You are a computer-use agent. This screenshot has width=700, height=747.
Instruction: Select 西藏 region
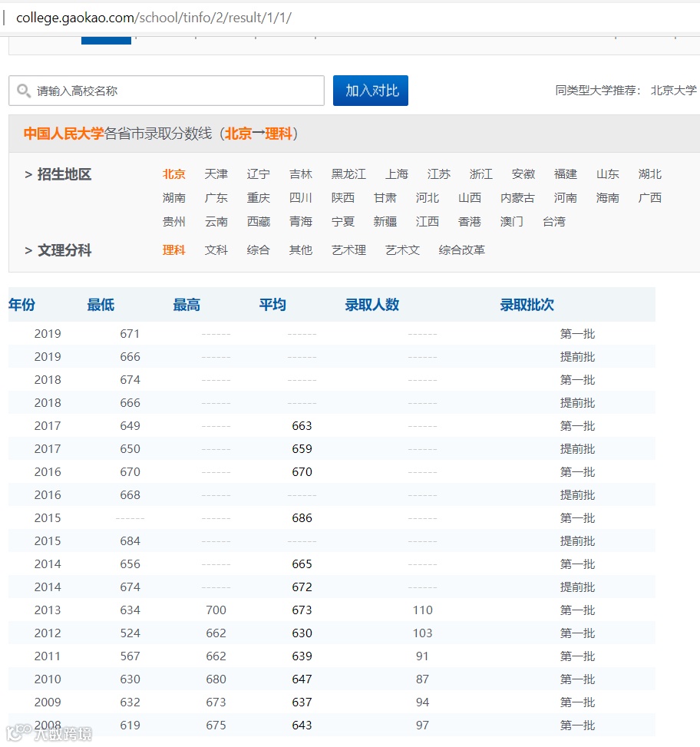259,222
